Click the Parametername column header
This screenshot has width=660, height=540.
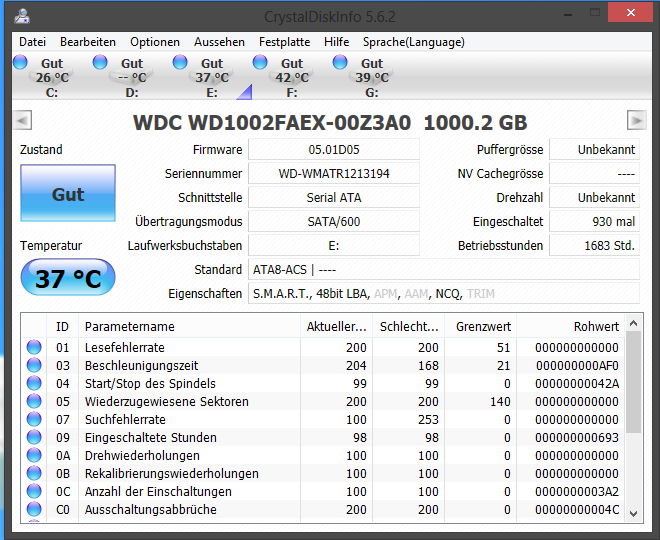click(x=189, y=326)
